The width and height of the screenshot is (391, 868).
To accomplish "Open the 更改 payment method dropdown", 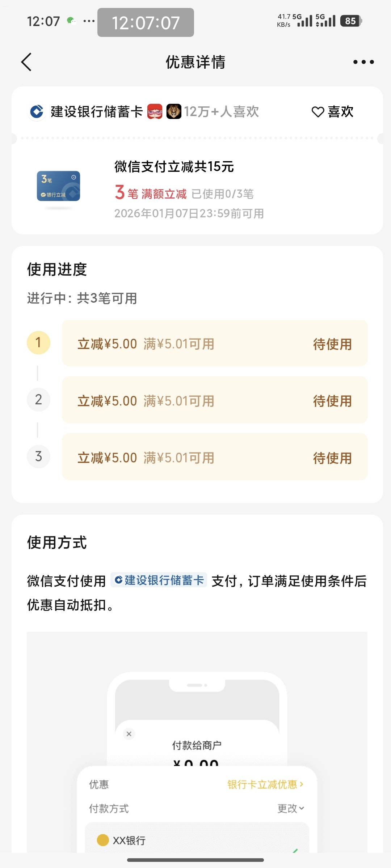I will tap(291, 808).
